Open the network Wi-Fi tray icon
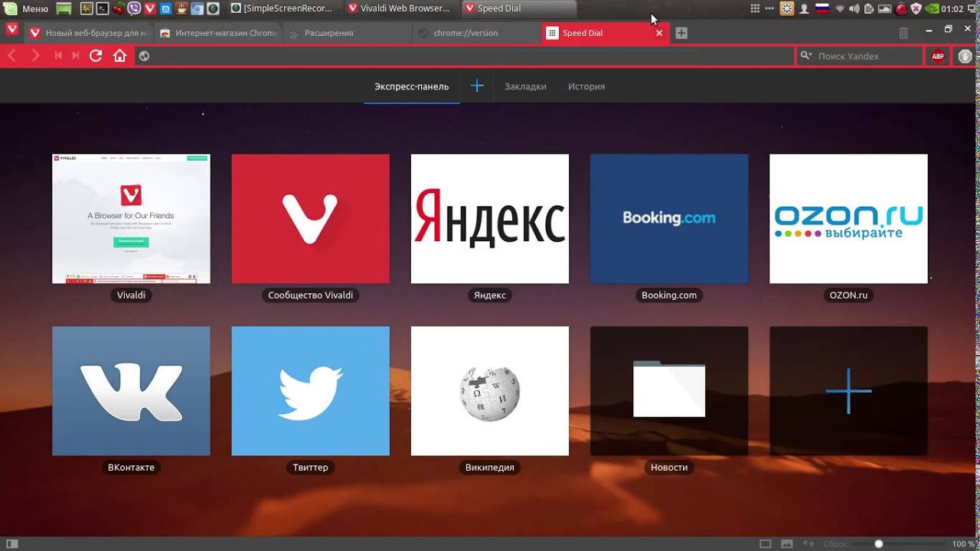 click(x=840, y=8)
